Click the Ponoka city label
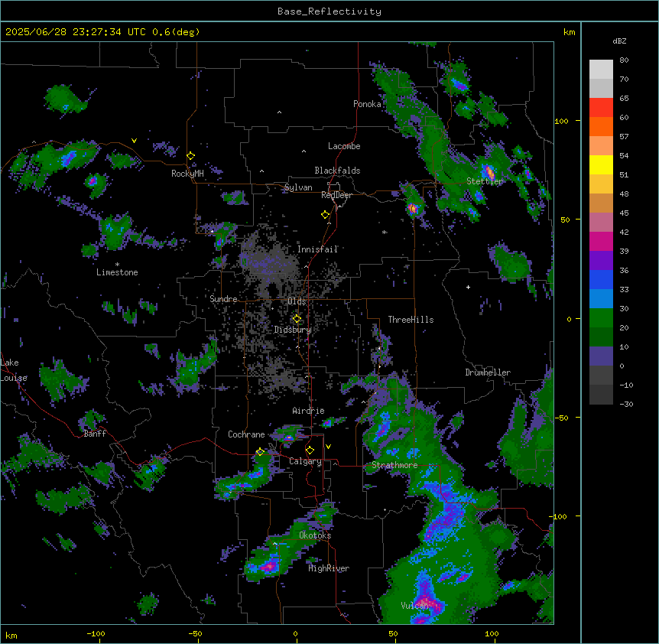The height and width of the screenshot is (644, 659). [x=367, y=104]
